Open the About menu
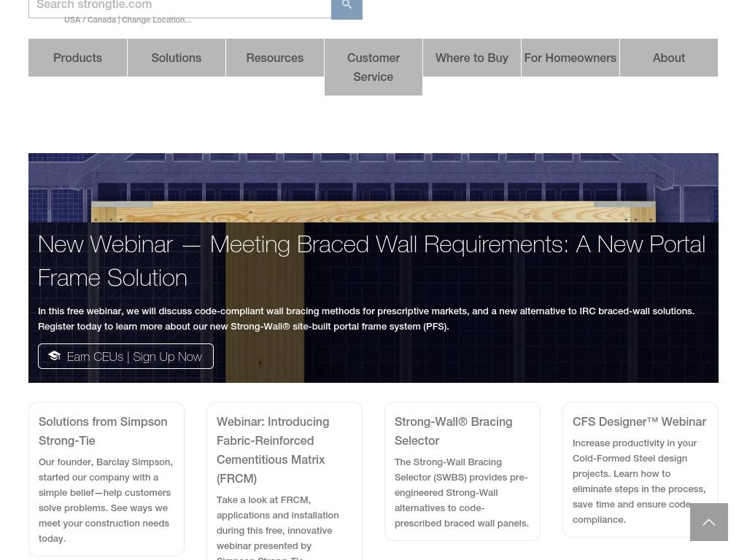 click(x=669, y=58)
